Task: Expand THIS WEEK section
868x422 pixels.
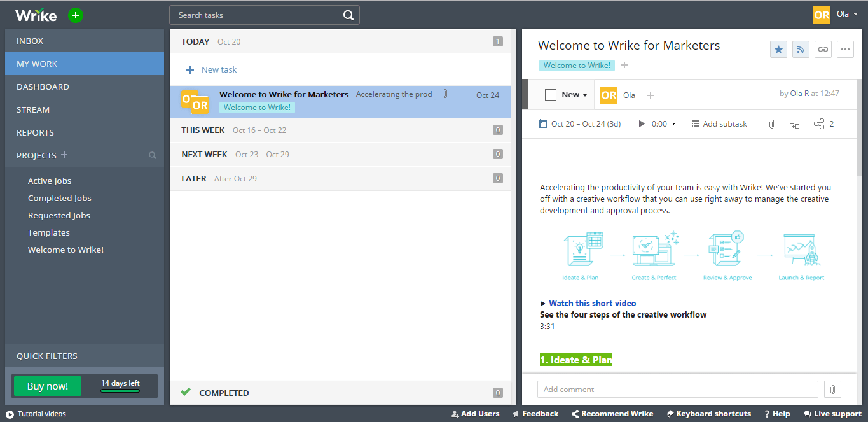Action: [340, 130]
